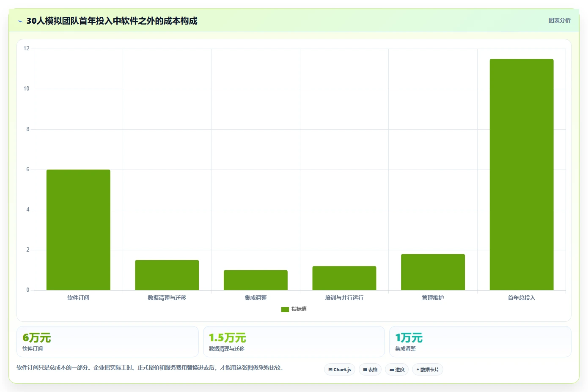The width and height of the screenshot is (588, 392).
Task: Click the y-axis value 10
Action: click(x=27, y=89)
